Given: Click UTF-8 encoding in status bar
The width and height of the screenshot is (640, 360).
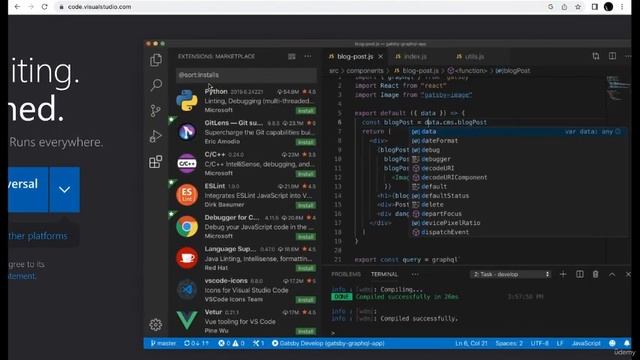Looking at the screenshot, I should point(540,343).
